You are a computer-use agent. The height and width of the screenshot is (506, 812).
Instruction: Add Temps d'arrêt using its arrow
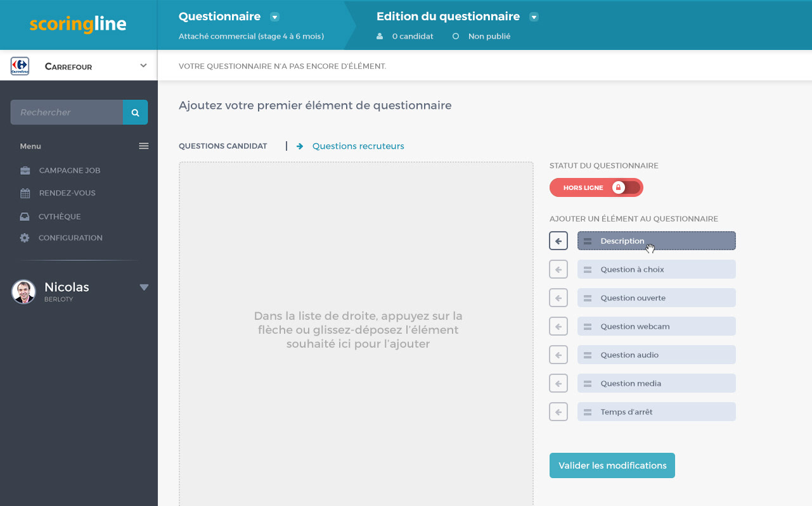tap(558, 412)
